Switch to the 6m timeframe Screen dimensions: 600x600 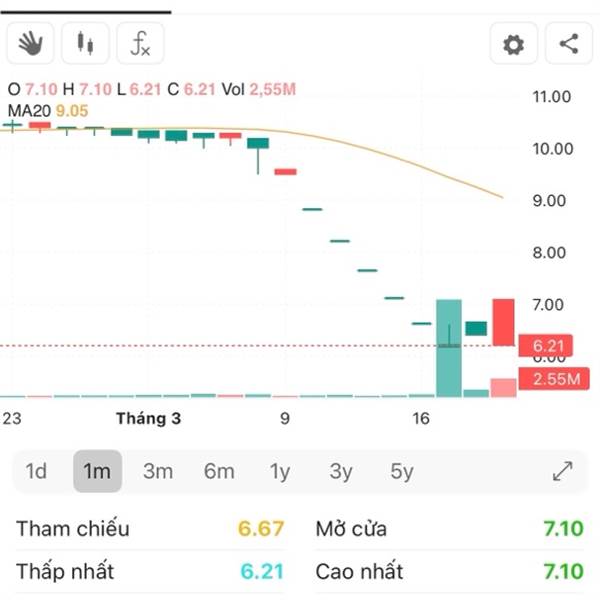coord(219,471)
